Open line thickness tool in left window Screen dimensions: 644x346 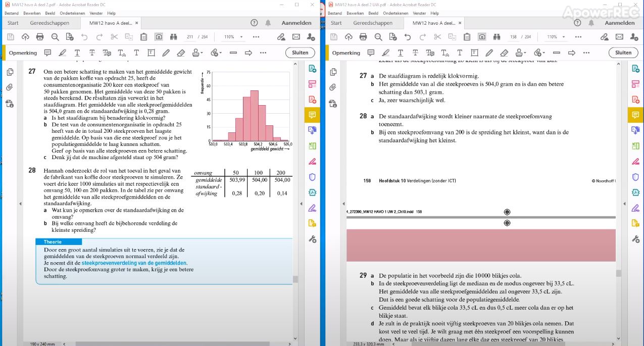click(233, 53)
